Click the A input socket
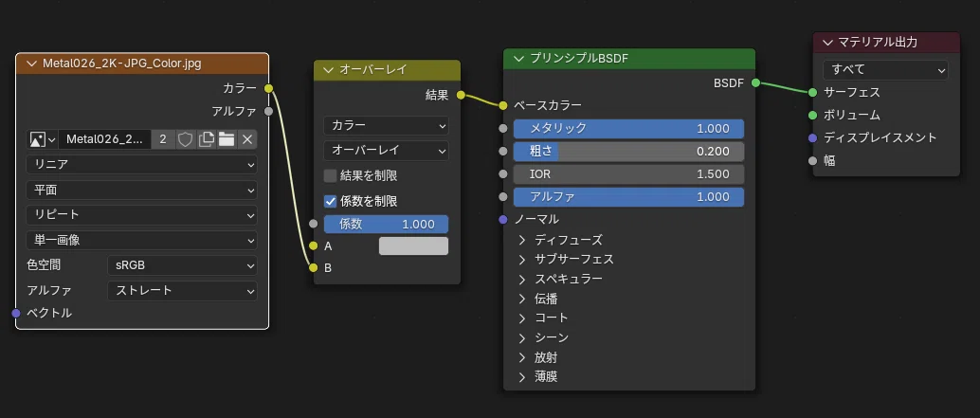This screenshot has height=418, width=980. pyautogui.click(x=314, y=246)
